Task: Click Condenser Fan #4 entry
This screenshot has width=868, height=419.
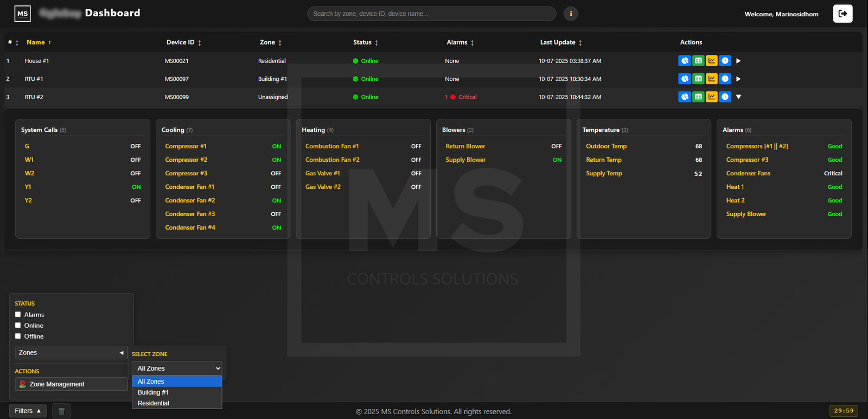Action: pos(190,227)
